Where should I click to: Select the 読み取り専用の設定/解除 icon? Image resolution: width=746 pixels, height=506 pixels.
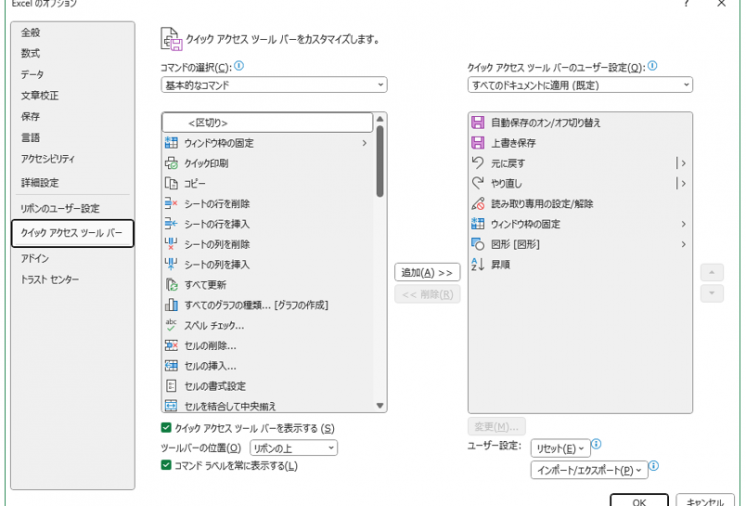point(478,204)
